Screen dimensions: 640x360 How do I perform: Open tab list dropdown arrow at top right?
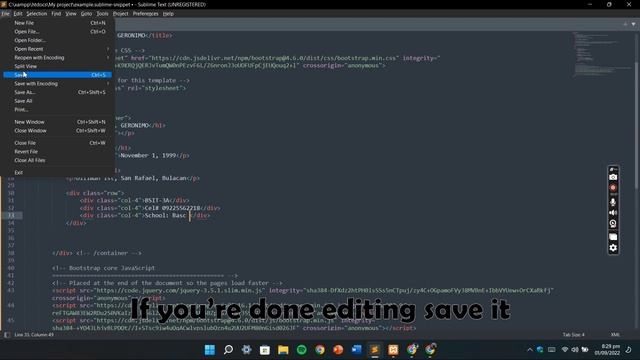(633, 24)
